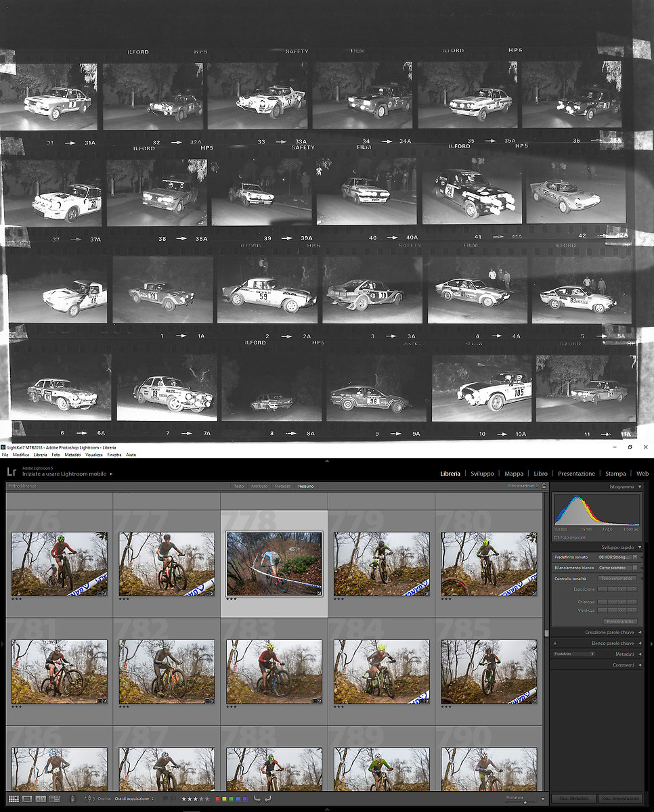The width and height of the screenshot is (654, 812).
Task: Apply the red color label swatch
Action: (217, 799)
